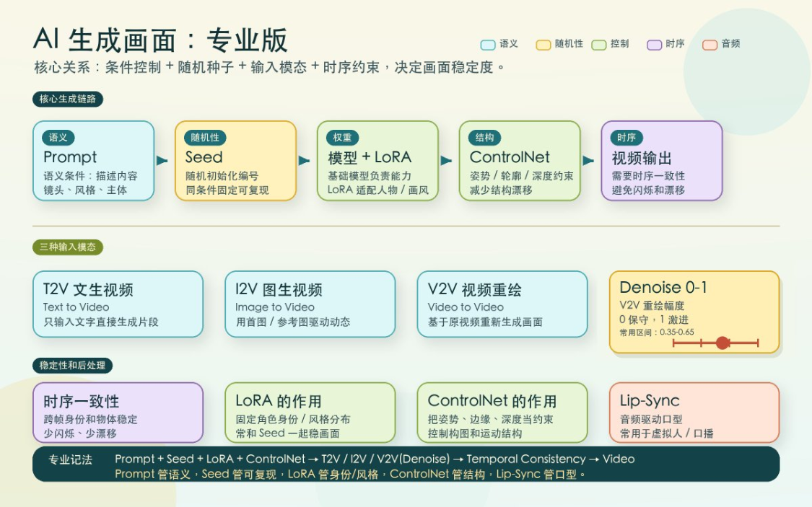Click the text LoRA 适配人物 / 画风
The width and height of the screenshot is (812, 507).
click(377, 190)
